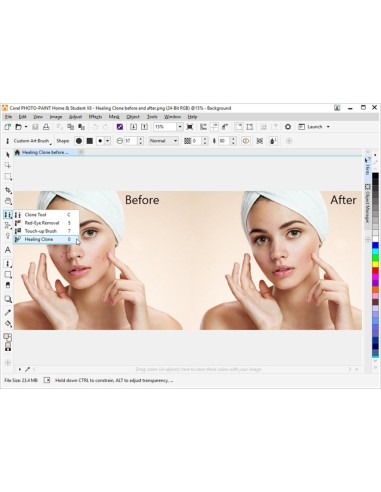The height and width of the screenshot is (492, 381).
Task: Click the Options gear icon
Action: [288, 127]
